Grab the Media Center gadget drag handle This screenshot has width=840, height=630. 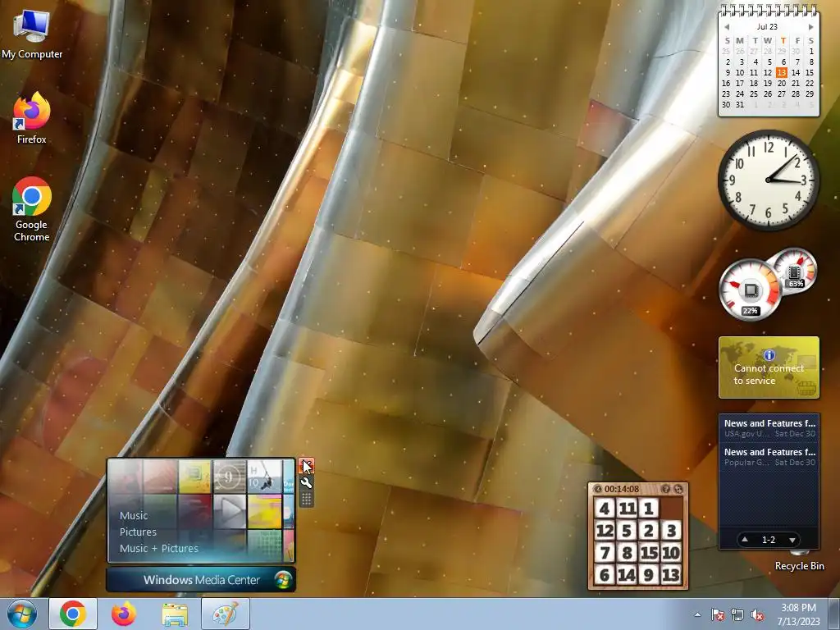point(306,500)
